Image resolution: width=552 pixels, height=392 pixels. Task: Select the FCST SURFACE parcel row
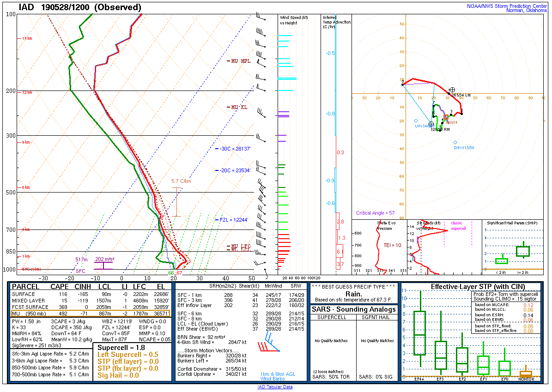coord(91,307)
